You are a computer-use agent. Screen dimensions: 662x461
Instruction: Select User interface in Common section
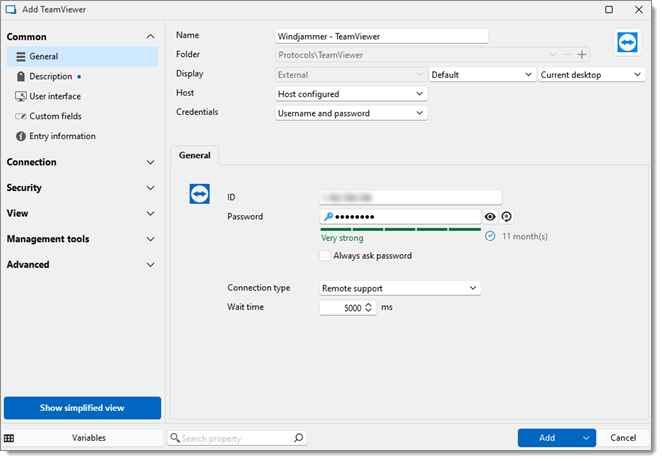click(x=55, y=96)
